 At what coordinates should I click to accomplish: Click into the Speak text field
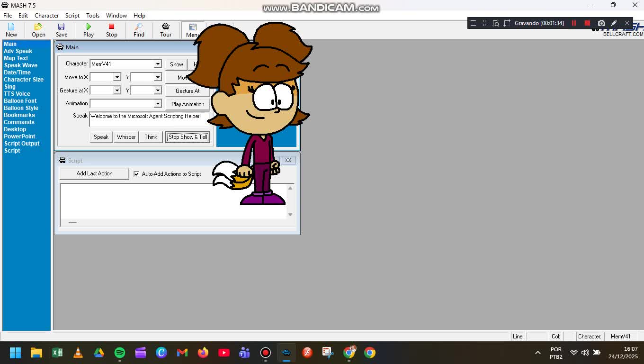[149, 119]
